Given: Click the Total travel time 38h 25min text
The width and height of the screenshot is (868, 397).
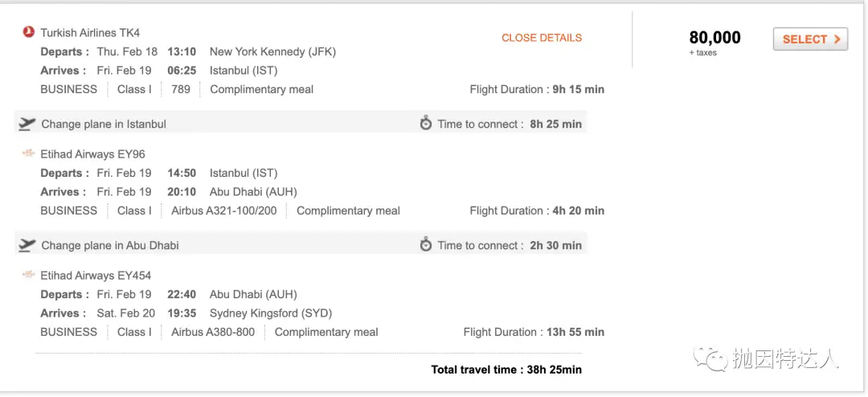Looking at the screenshot, I should click(506, 370).
